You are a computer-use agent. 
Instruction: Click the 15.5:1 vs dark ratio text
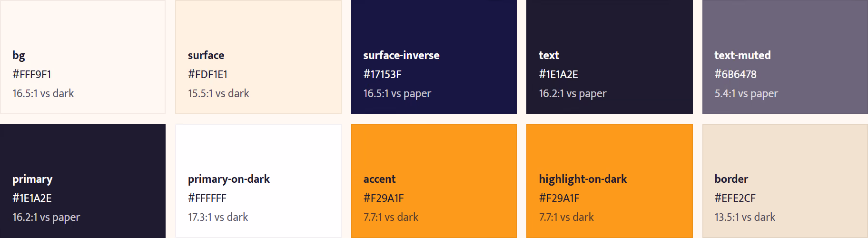tap(218, 93)
